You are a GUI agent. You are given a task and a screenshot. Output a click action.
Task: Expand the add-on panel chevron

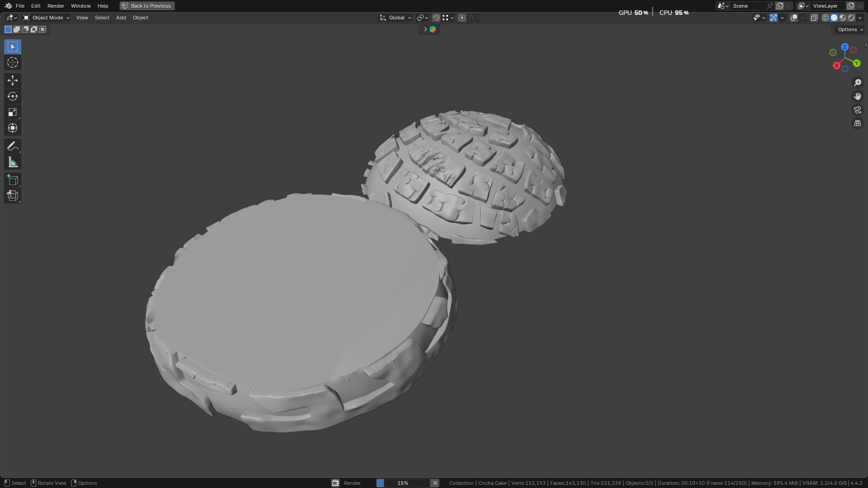pos(425,29)
